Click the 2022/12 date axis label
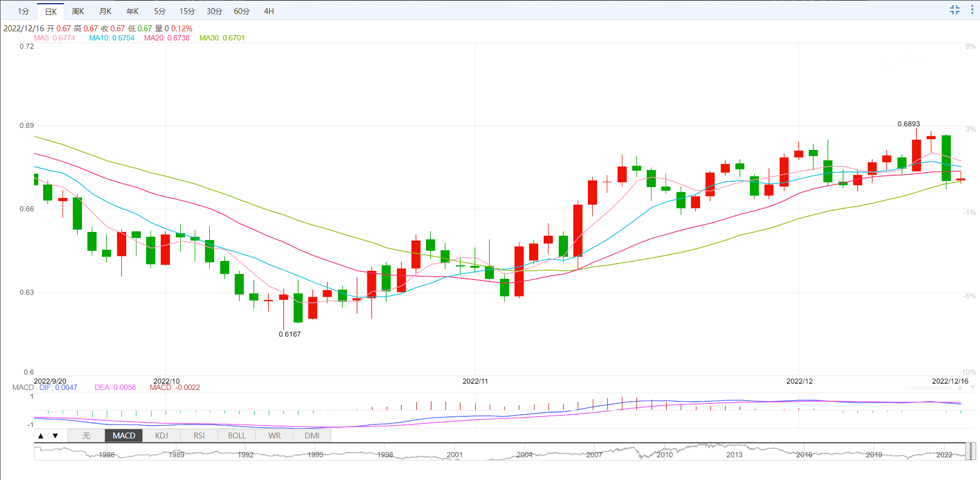980x480 pixels. pyautogui.click(x=799, y=381)
